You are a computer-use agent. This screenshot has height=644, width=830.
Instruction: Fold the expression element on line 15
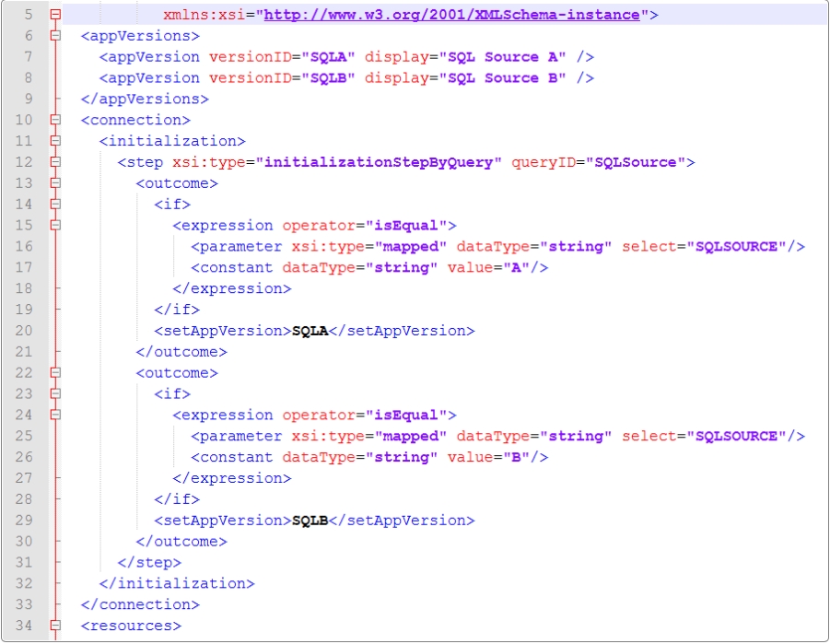click(x=55, y=226)
